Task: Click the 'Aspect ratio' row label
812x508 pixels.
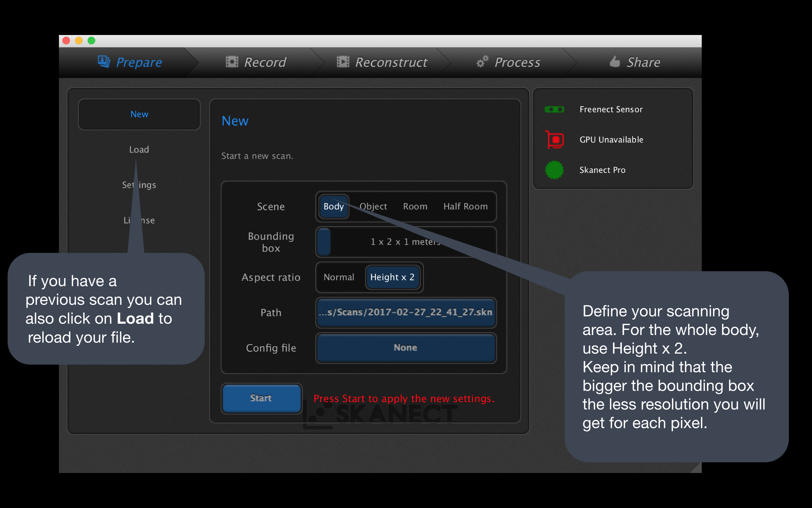Action: pyautogui.click(x=271, y=277)
